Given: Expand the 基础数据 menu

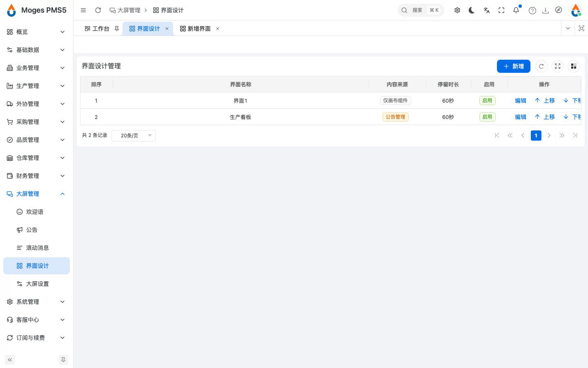Looking at the screenshot, I should [x=36, y=50].
